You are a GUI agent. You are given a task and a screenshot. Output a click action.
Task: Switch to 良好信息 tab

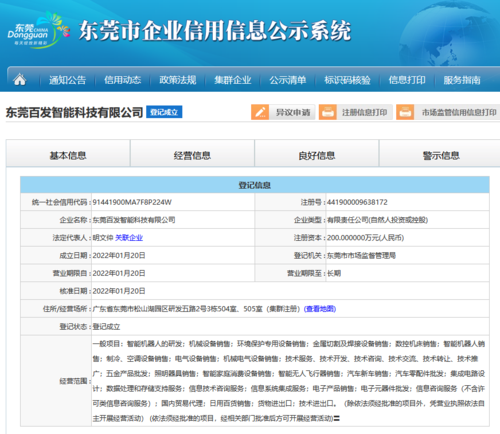317,153
